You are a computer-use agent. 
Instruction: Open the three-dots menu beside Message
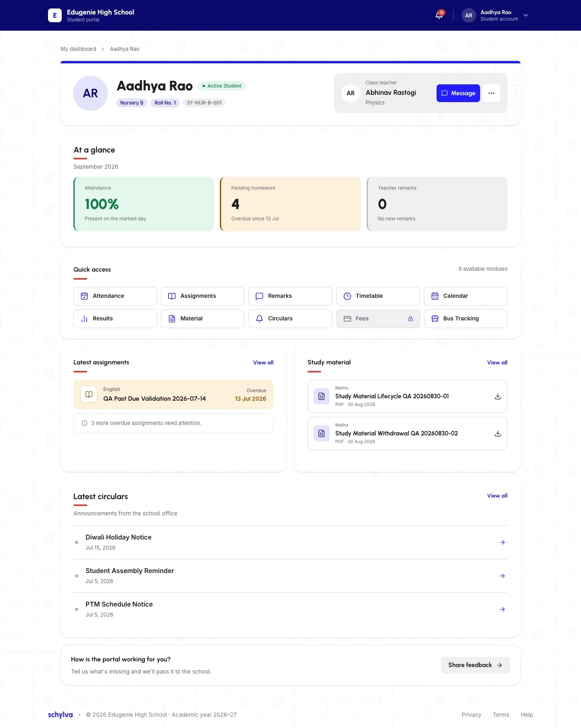click(491, 93)
